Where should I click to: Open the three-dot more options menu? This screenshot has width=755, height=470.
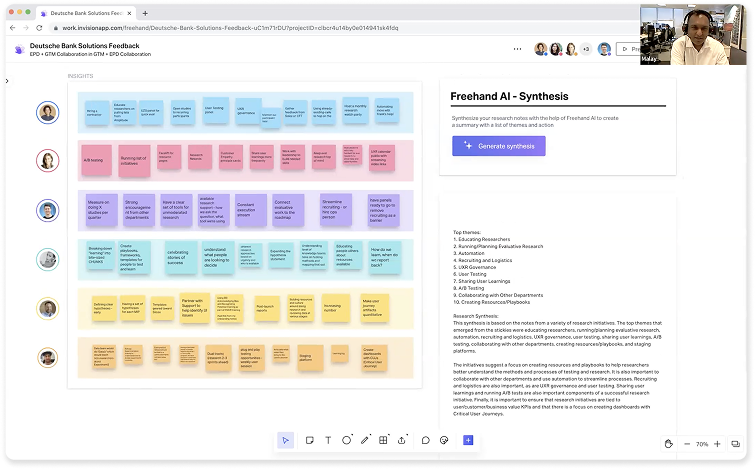517,49
